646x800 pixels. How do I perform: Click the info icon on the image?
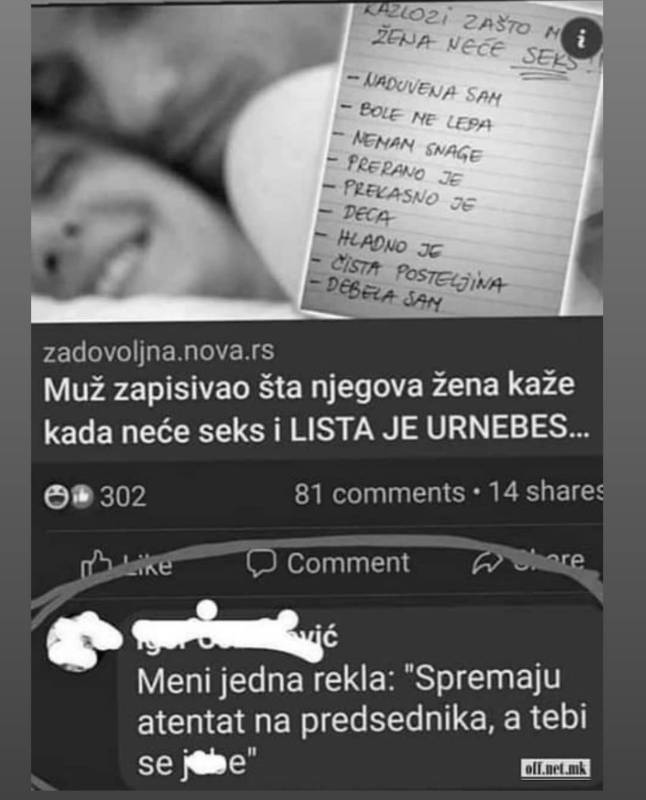[582, 38]
